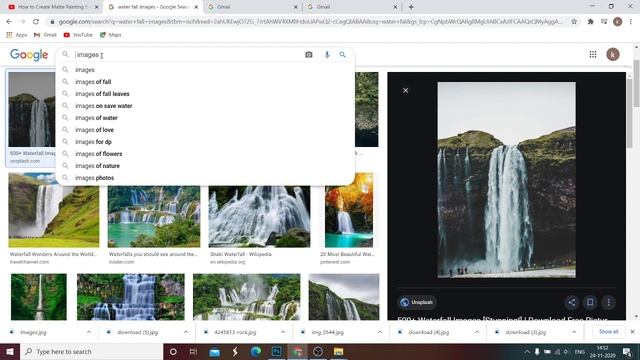Select suggestion 'images of fall'

pos(205,82)
